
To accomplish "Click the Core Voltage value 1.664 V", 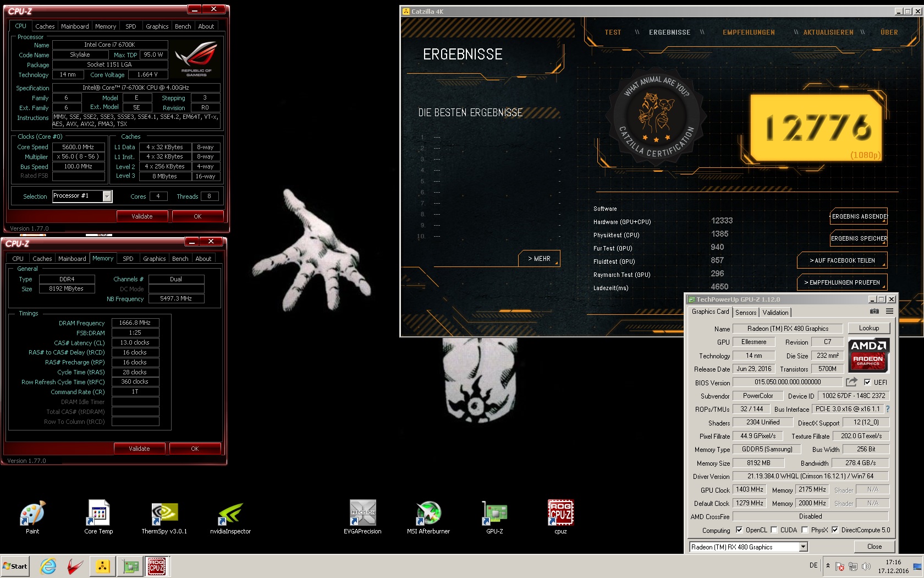I will point(147,74).
